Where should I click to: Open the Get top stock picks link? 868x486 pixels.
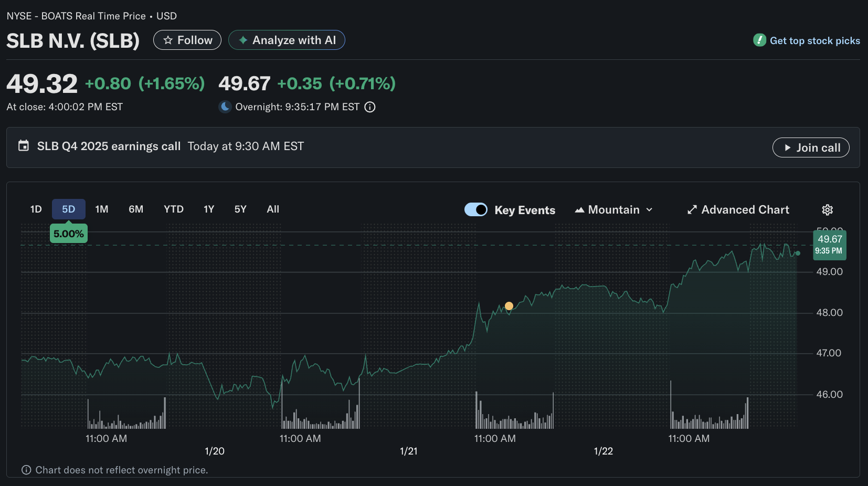tap(814, 41)
